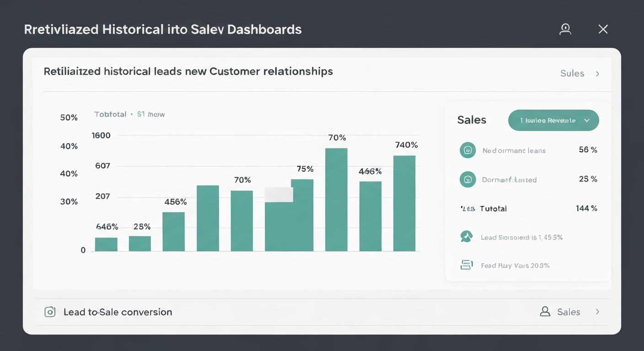Click the Ned ormanc leans label
The height and width of the screenshot is (351, 644).
pyautogui.click(x=514, y=150)
